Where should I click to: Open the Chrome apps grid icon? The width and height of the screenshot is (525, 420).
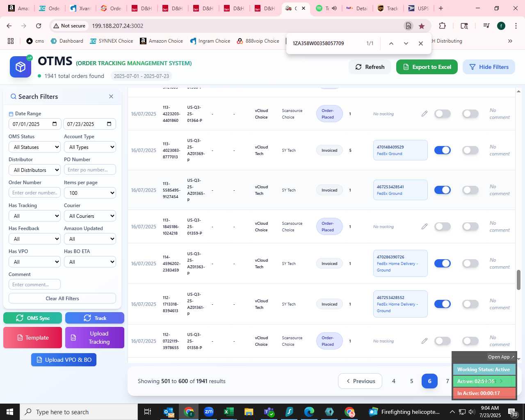(11, 41)
